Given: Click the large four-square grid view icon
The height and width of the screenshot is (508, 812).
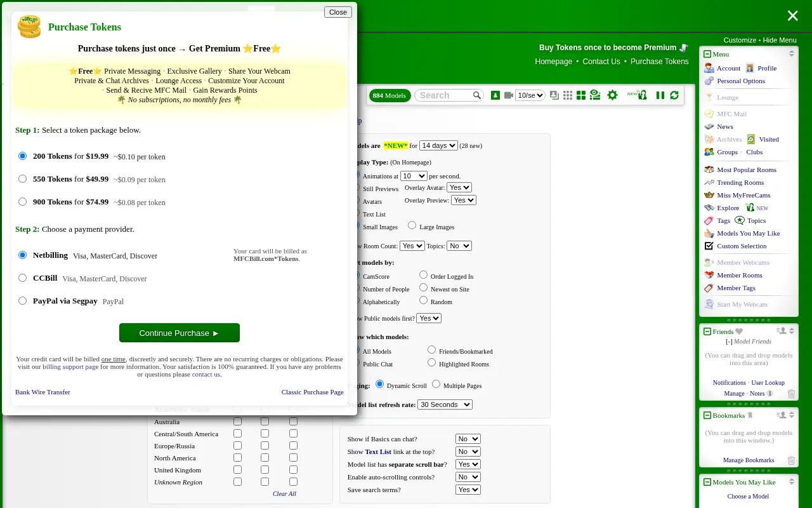Looking at the screenshot, I should coord(581,95).
